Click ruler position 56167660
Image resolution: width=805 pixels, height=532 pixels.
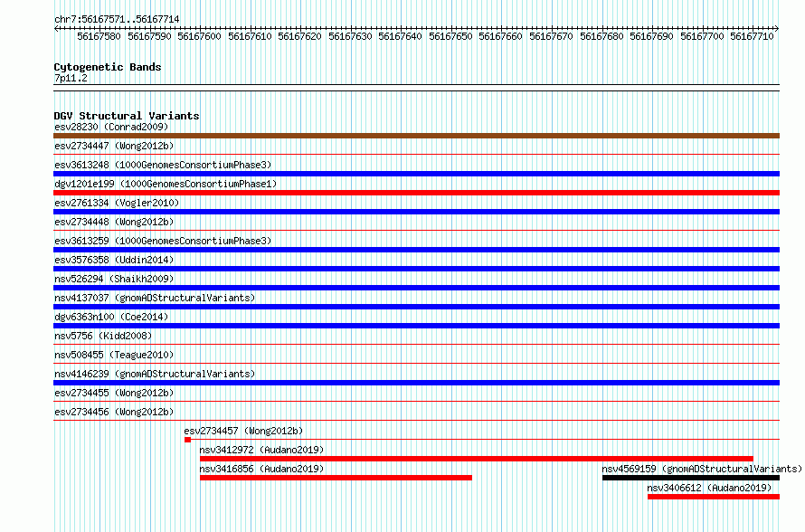coord(500,36)
